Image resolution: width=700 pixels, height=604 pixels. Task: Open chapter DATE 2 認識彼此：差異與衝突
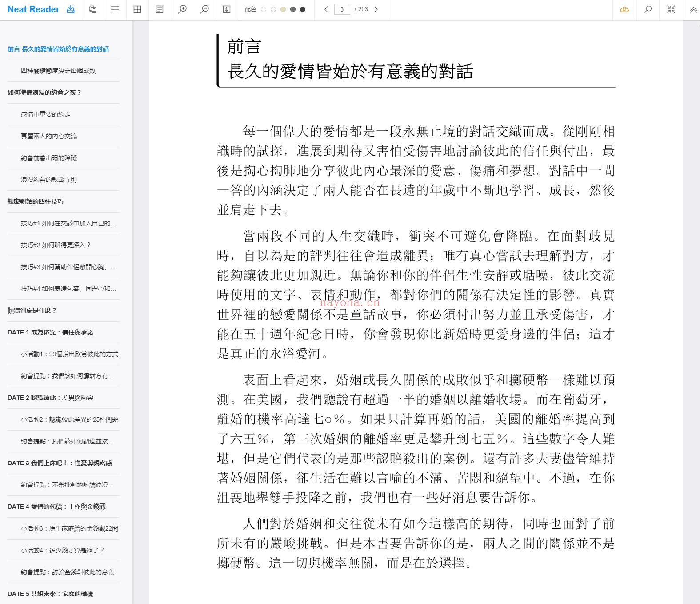point(51,398)
